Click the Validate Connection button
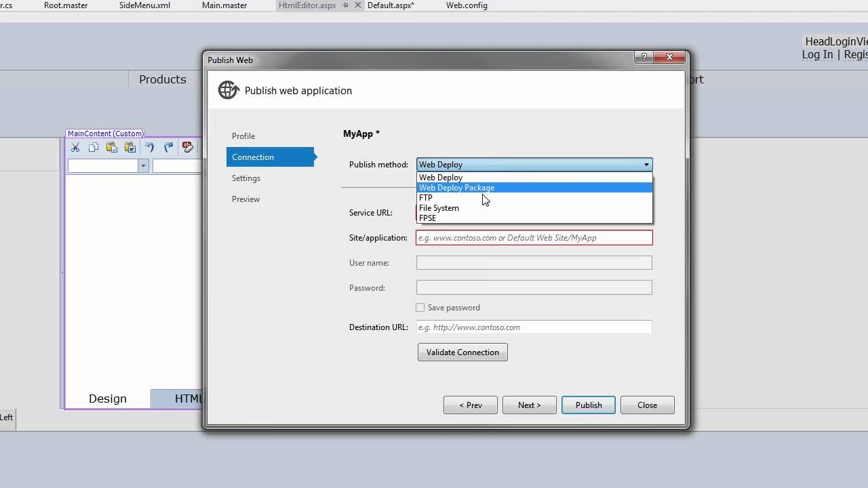Screen dimensions: 868x488 [462, 352]
